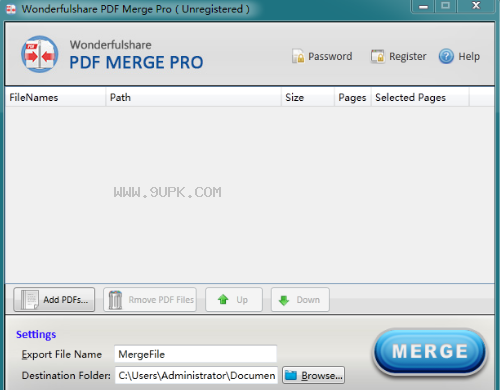Start merging with the MERGE button
The image size is (500, 390).
430,352
